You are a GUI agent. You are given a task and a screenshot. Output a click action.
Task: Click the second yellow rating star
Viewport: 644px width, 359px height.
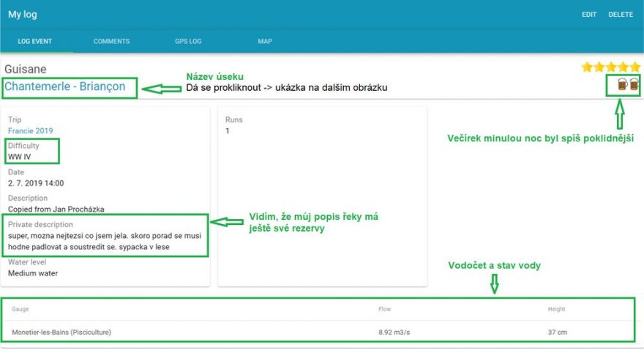pos(599,67)
